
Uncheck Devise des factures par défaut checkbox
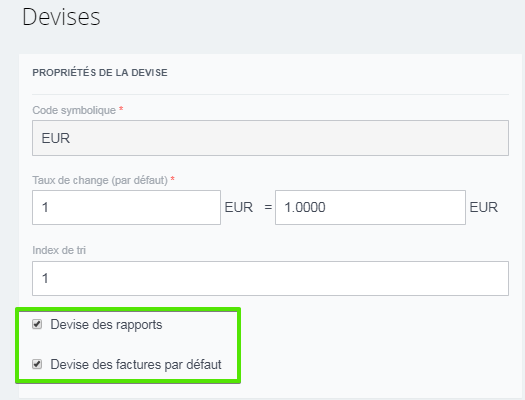pos(37,364)
